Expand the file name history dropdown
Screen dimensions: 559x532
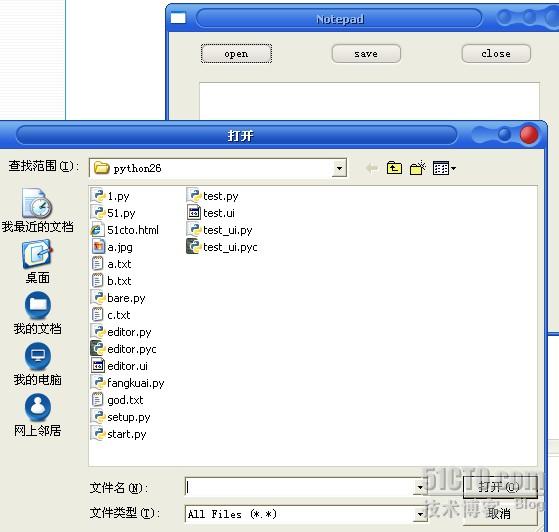(x=420, y=487)
